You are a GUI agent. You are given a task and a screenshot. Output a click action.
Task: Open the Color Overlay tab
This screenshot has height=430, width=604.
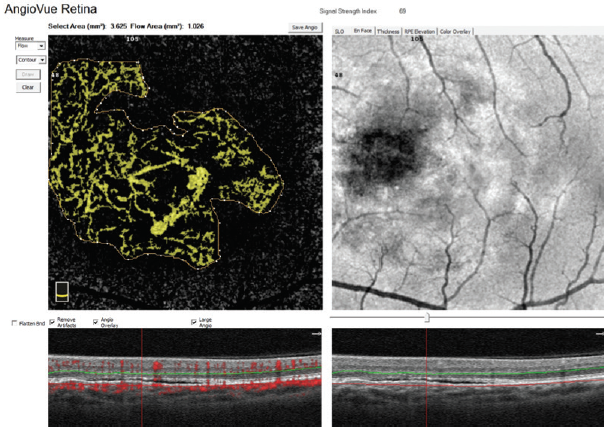coord(456,31)
